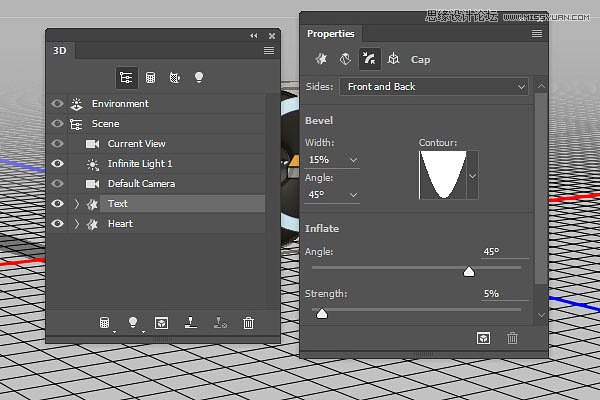Click the Bevel Width 15% field
This screenshot has height=400, width=600.
(x=332, y=160)
